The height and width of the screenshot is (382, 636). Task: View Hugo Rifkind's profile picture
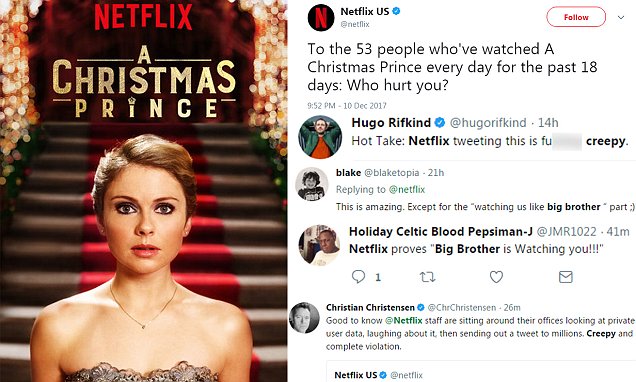(320, 137)
